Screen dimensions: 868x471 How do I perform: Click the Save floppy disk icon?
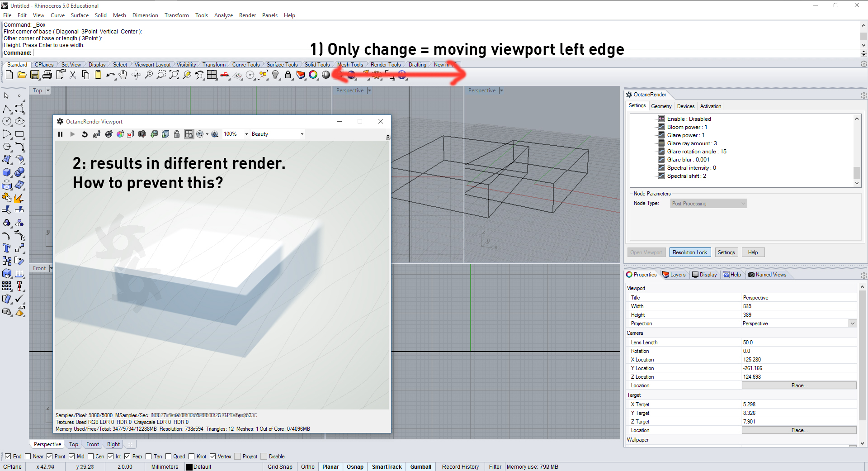[34, 75]
